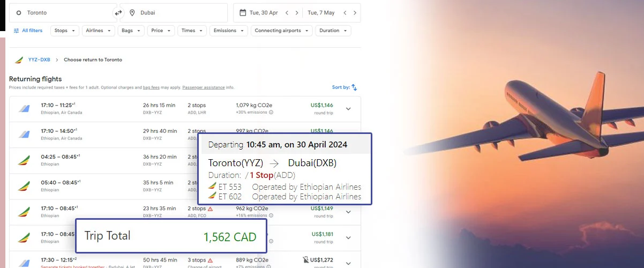Open the Stops filter dropdown
This screenshot has height=268, width=644.
coord(65,31)
